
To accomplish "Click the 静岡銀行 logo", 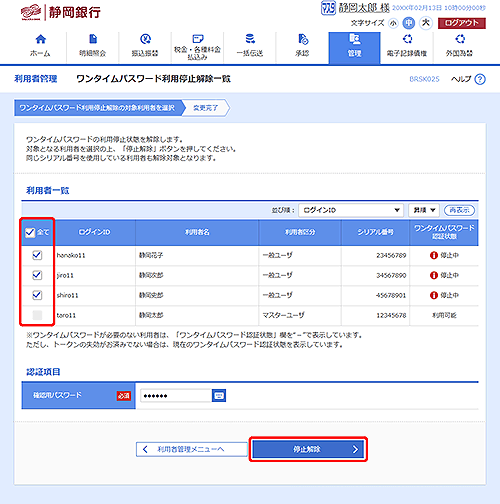I will (x=61, y=13).
